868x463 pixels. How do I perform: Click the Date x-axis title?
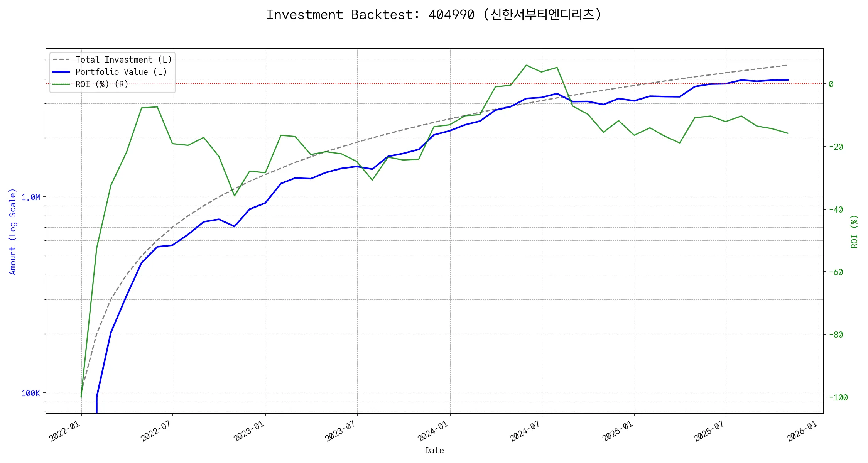[434, 451]
